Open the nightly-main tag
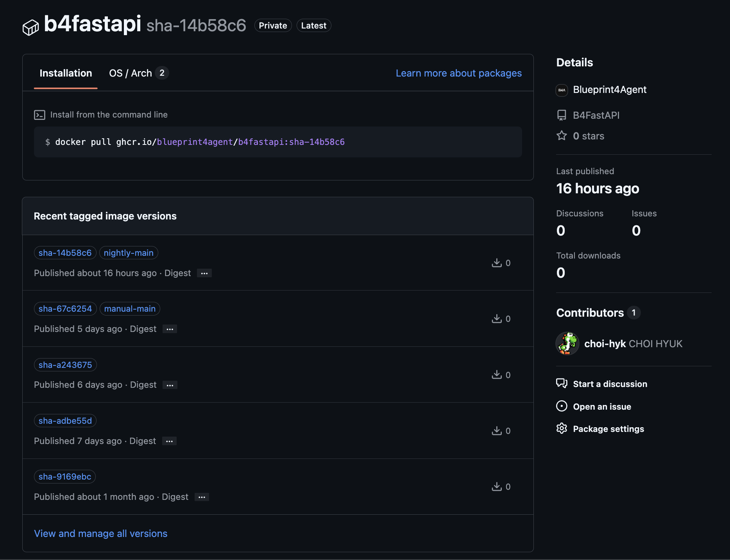The height and width of the screenshot is (560, 730). point(129,253)
